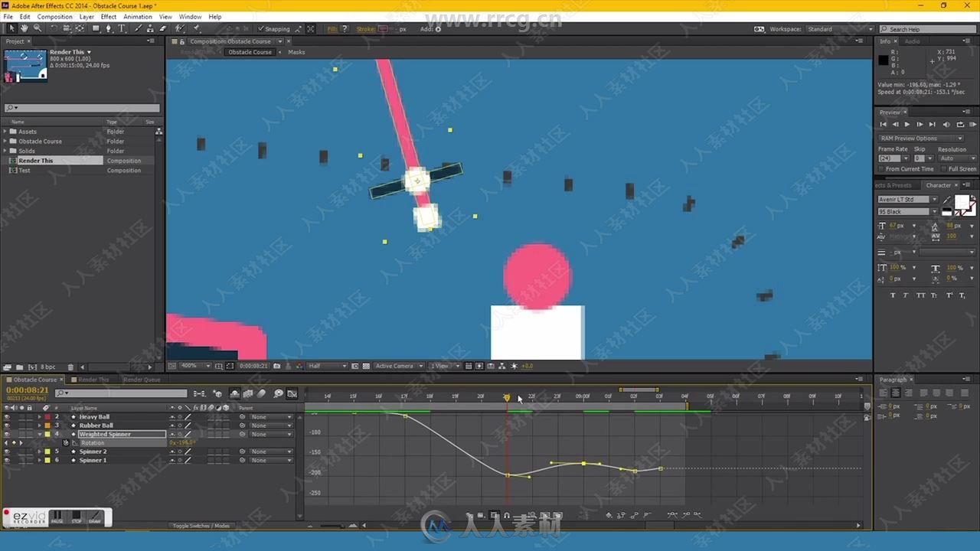The width and height of the screenshot is (980, 551).
Task: Expand the Heavy Ball layer properties
Action: click(40, 417)
